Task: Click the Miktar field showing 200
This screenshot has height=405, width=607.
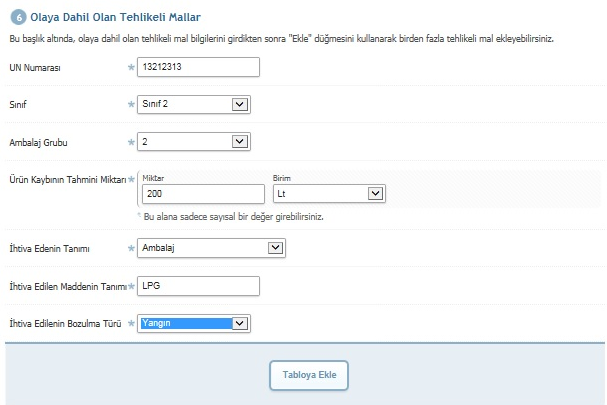Action: (203, 194)
